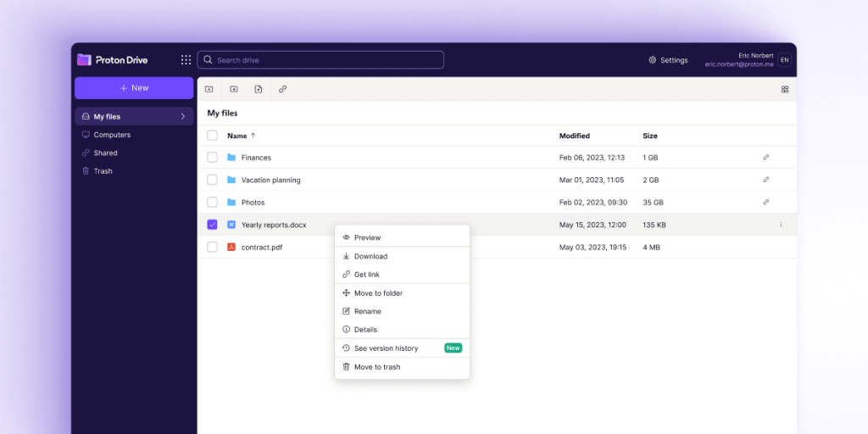This screenshot has width=868, height=434.
Task: Toggle the select all checkbox
Action: click(212, 135)
